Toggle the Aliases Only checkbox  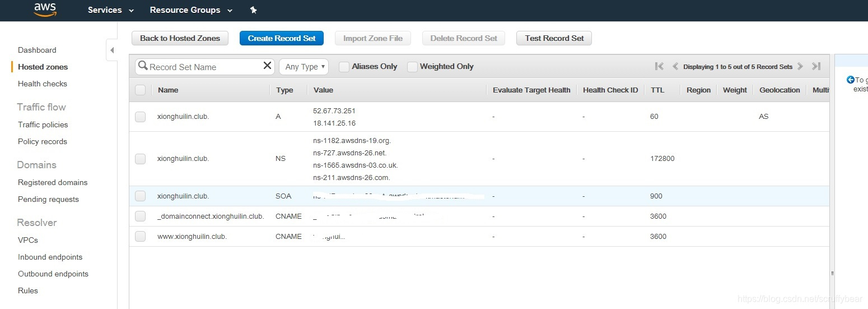point(344,67)
